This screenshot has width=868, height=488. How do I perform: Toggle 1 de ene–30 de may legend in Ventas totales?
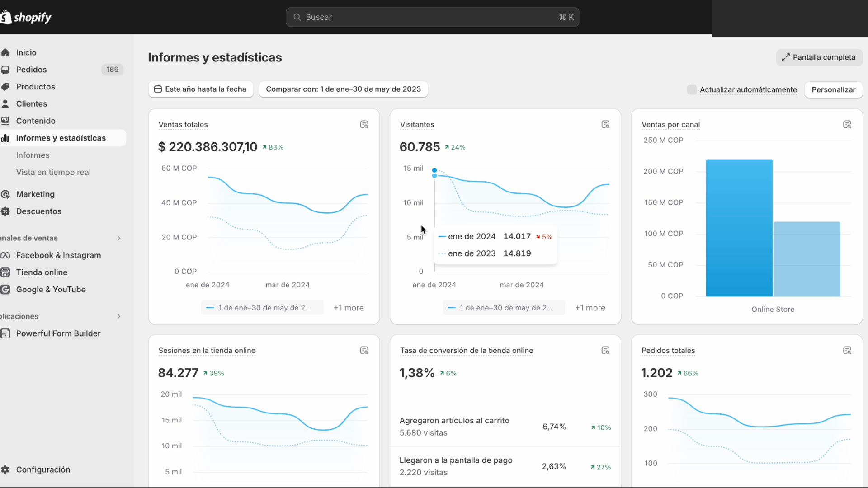(x=262, y=308)
